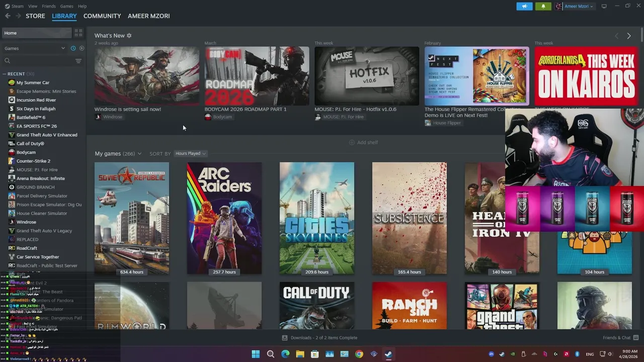
Task: Open File Explorer from taskbar
Action: pos(300,354)
